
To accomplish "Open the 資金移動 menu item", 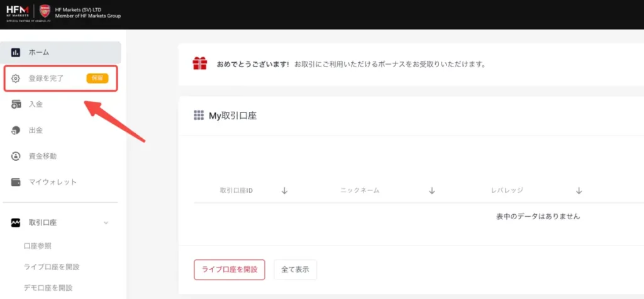I will pyautogui.click(x=43, y=156).
